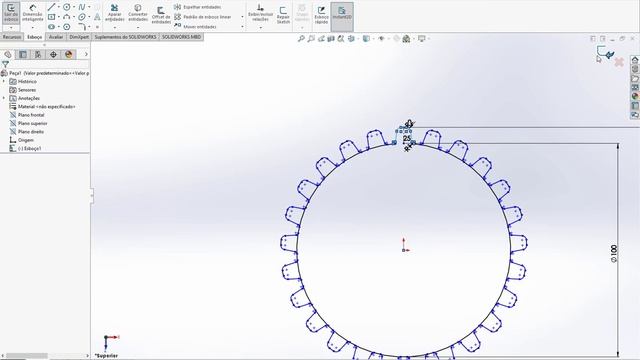This screenshot has height=360, width=640.
Task: Click the Sair do esboço exit sketch icon
Action: point(11,13)
